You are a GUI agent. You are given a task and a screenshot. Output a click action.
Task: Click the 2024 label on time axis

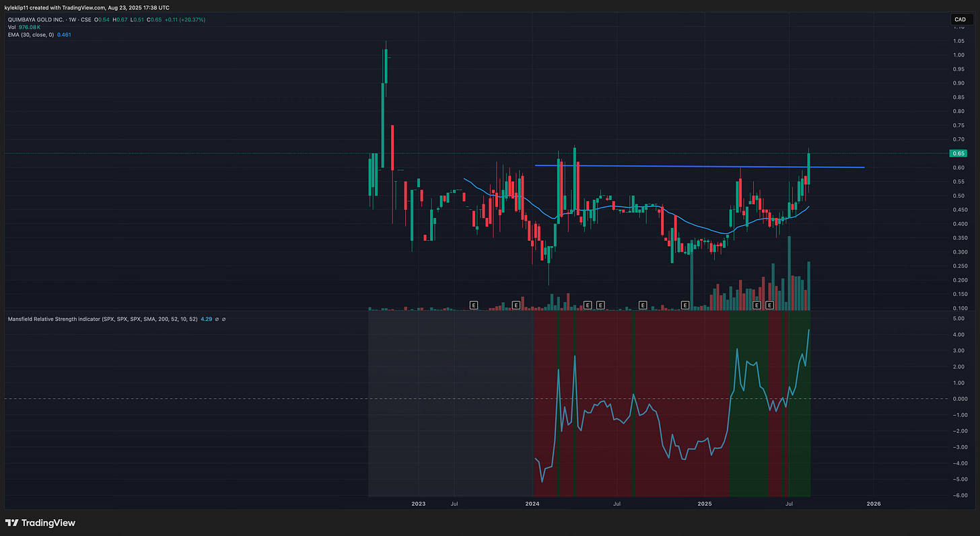pos(532,503)
